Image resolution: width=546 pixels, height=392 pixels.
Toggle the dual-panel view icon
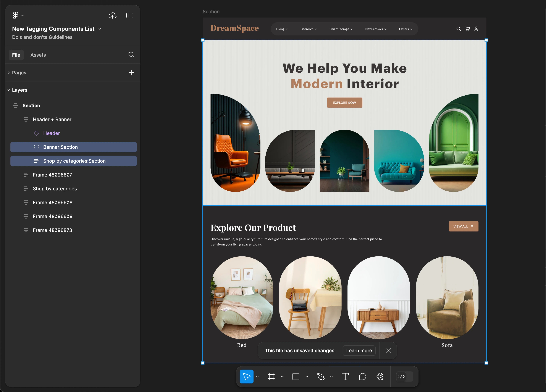point(130,15)
